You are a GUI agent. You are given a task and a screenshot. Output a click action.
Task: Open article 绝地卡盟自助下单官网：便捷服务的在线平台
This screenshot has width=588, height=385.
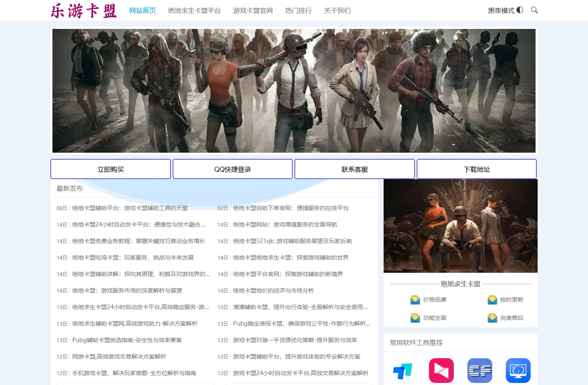coord(291,208)
